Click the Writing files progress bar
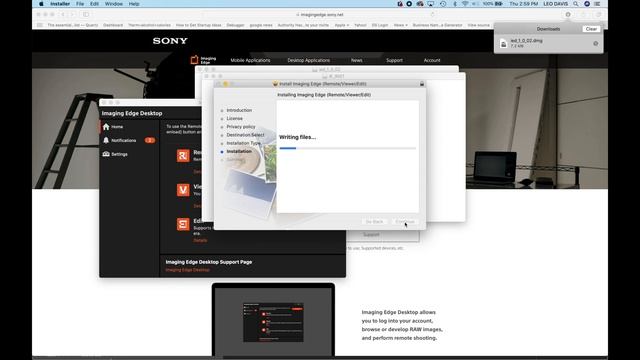 coord(347,148)
